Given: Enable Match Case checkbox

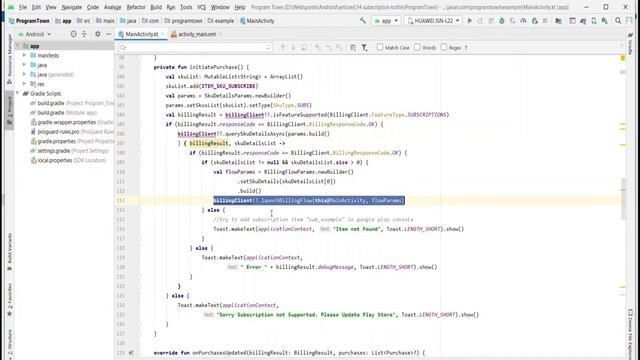Looking at the screenshot, I should pos(380,47).
